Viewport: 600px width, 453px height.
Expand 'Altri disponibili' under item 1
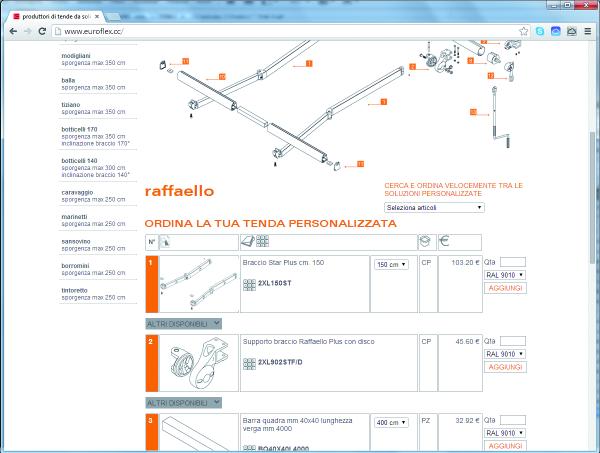click(x=183, y=324)
